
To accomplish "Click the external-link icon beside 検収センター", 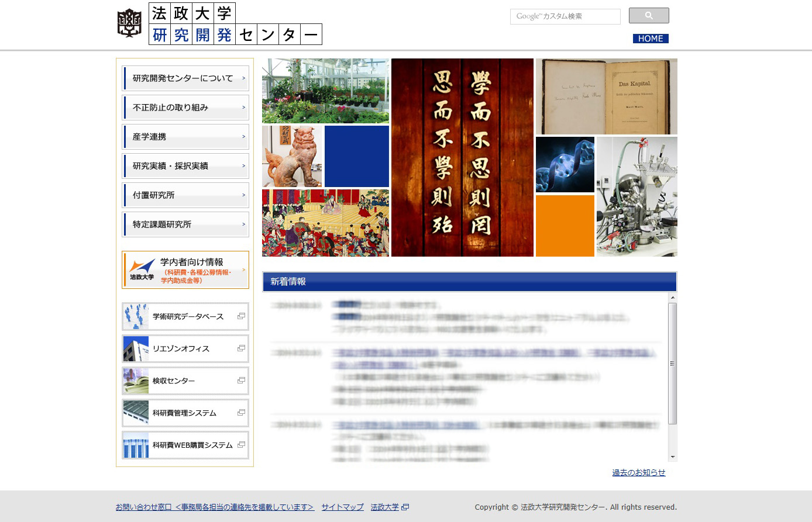I will tap(241, 381).
